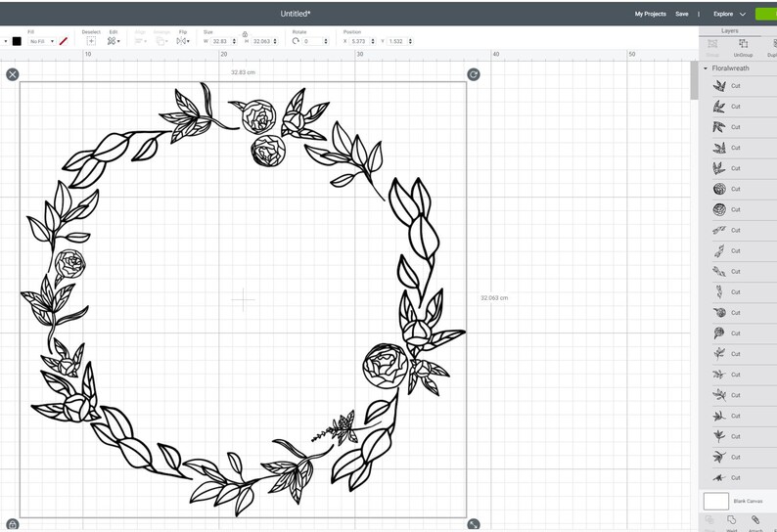This screenshot has width=777, height=532.
Task: Click the resize handle at selection corner
Action: 474,524
